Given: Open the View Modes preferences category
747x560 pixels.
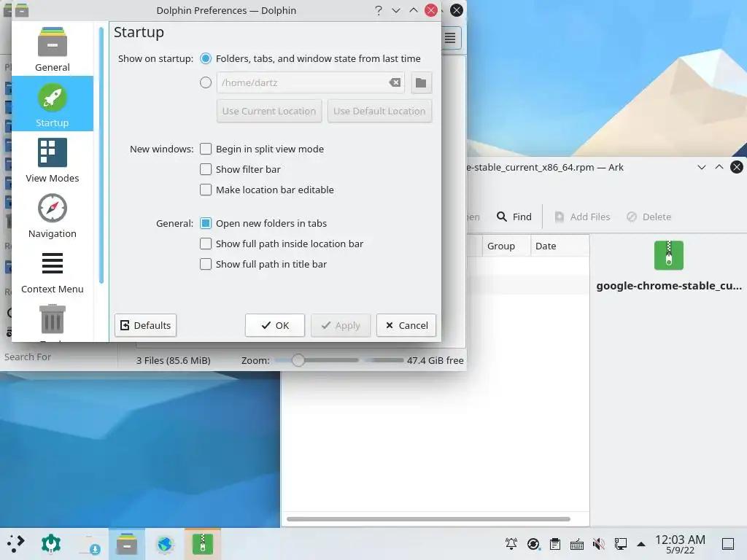Looking at the screenshot, I should click(53, 160).
